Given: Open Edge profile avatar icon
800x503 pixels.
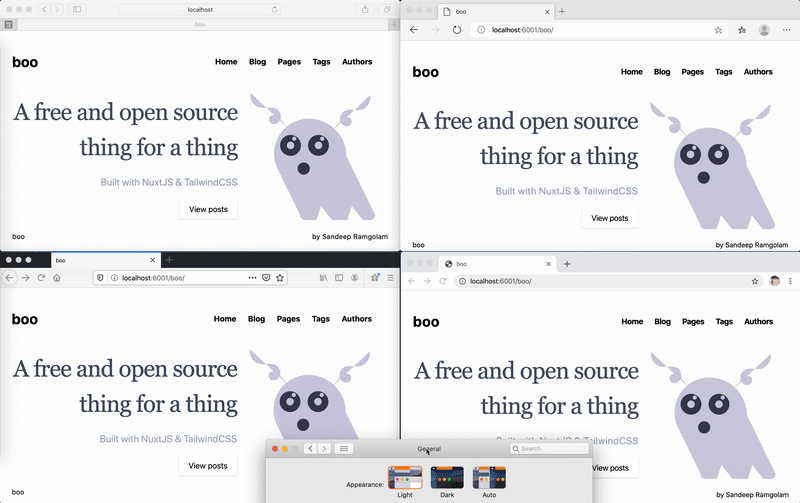Looking at the screenshot, I should tap(764, 30).
